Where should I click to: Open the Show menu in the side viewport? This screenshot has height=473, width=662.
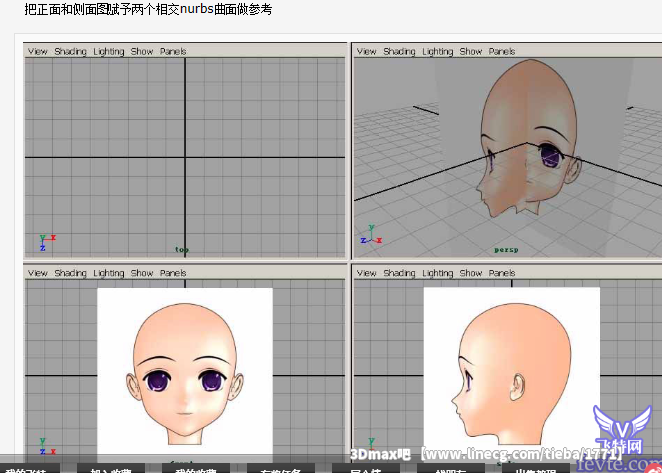click(x=470, y=273)
